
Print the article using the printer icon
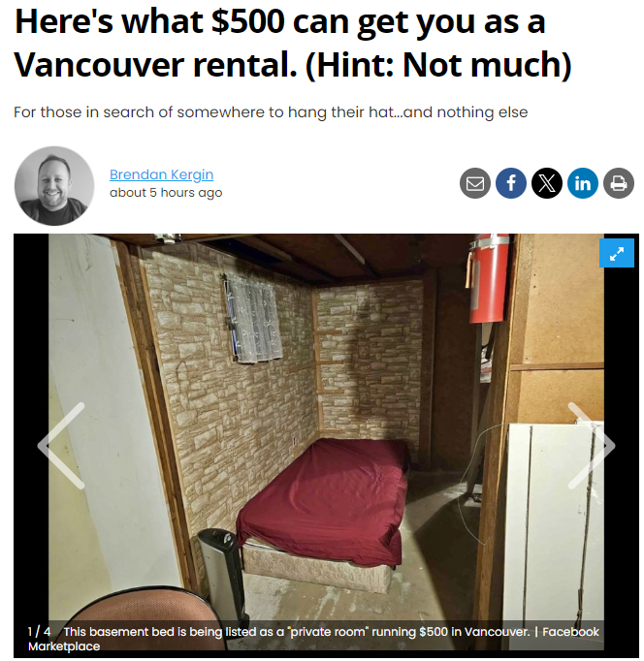pos(618,183)
